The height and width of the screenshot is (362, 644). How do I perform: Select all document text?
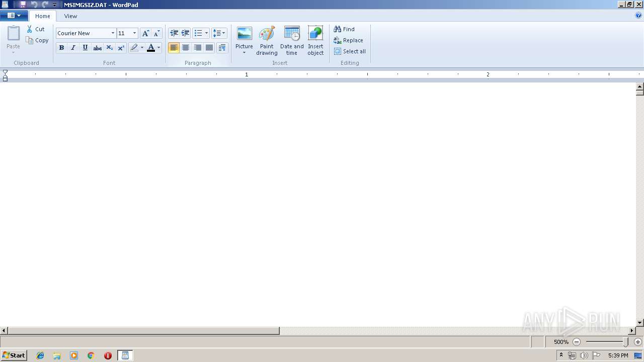(350, 51)
